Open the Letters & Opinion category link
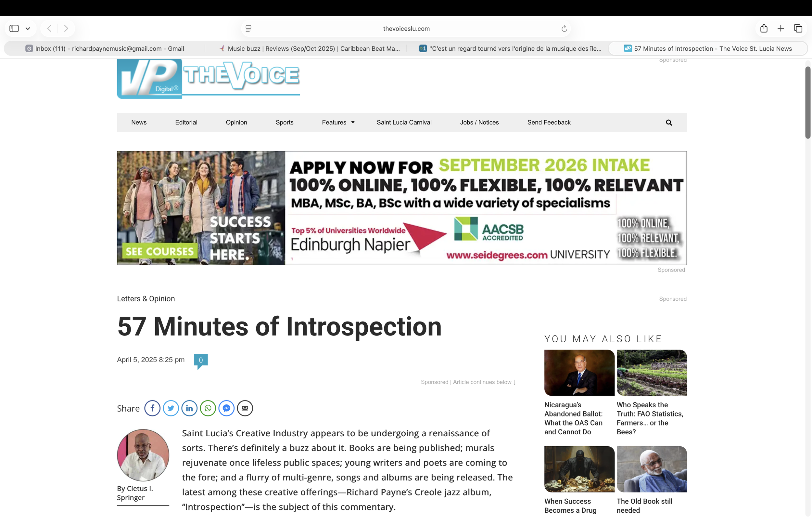Viewport: 812px width, 526px height. tap(146, 298)
